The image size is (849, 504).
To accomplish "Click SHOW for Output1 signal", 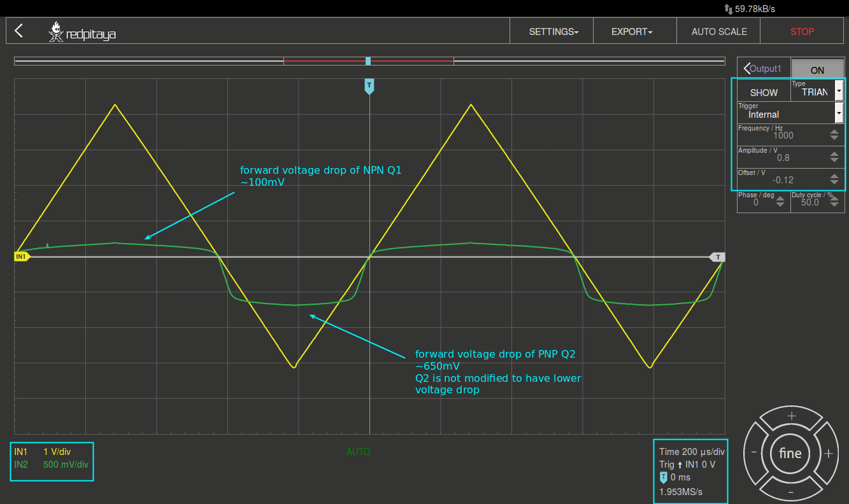I will point(764,92).
